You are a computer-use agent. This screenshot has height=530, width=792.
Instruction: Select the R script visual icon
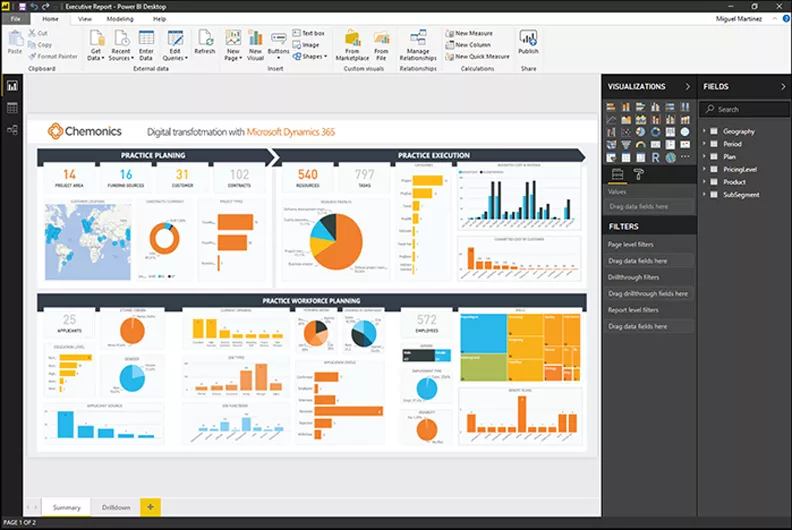(655, 157)
